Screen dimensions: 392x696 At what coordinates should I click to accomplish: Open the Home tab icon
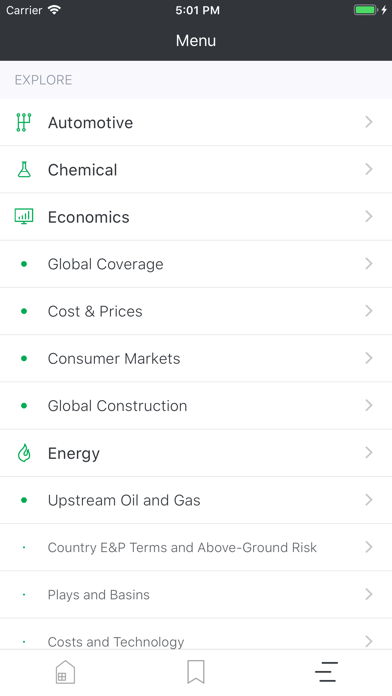coord(65,672)
